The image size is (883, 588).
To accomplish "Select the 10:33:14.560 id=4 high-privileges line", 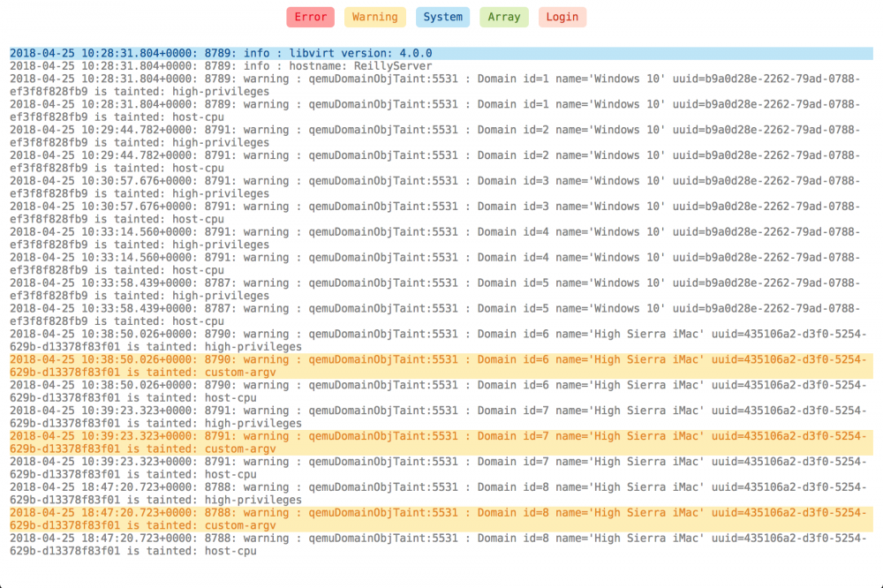I will coord(441,238).
